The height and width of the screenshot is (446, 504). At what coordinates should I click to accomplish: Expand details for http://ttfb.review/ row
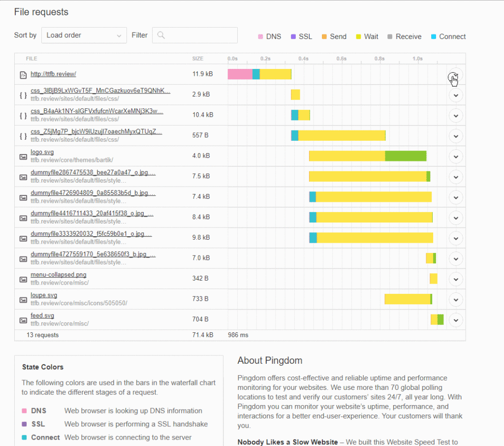click(x=456, y=75)
